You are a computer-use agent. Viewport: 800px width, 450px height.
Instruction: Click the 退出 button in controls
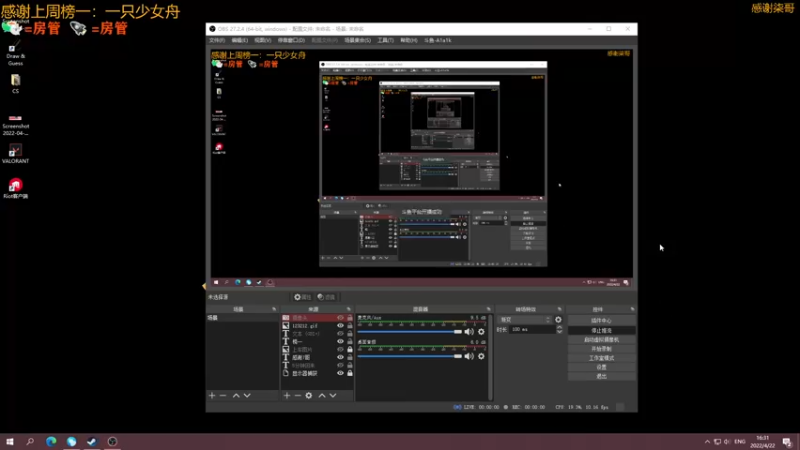[x=602, y=376]
